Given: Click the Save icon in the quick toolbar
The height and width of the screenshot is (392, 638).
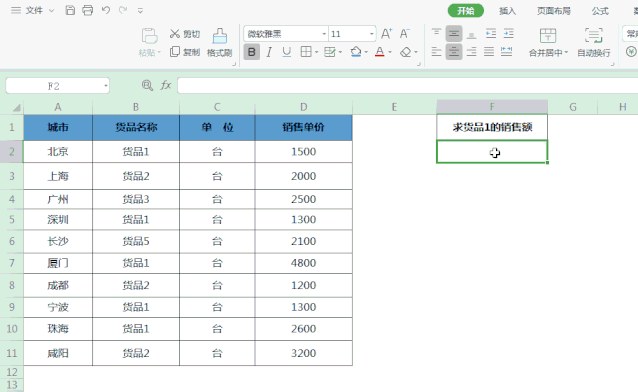Looking at the screenshot, I should tap(70, 10).
